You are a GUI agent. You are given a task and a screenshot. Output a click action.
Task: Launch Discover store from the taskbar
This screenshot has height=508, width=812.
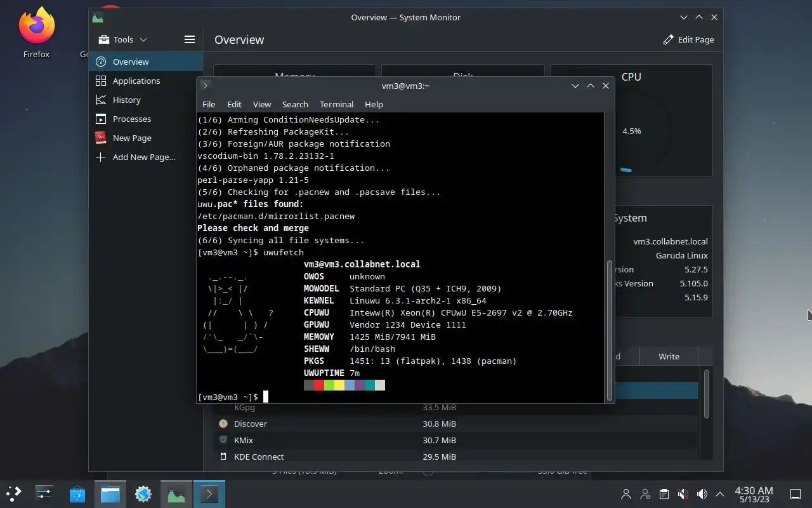tap(77, 493)
